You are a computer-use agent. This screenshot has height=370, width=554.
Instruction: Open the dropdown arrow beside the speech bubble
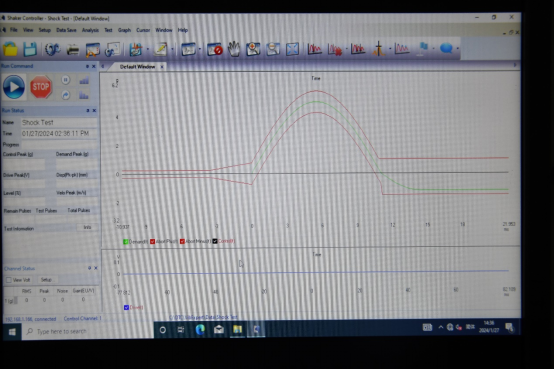tap(458, 49)
